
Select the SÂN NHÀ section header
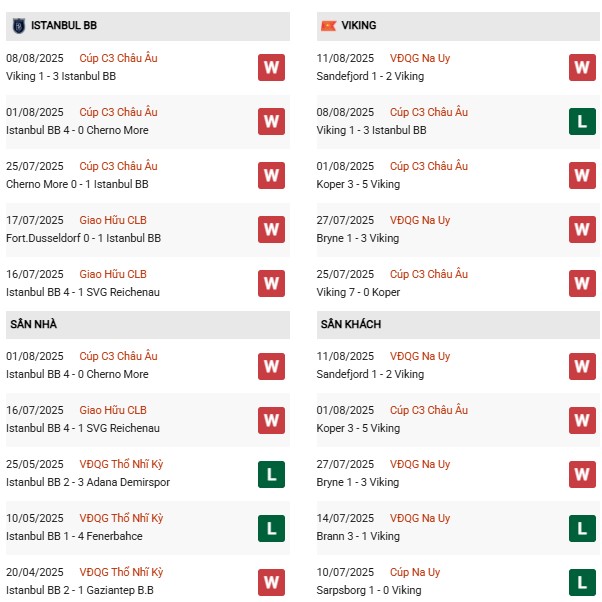(x=34, y=325)
